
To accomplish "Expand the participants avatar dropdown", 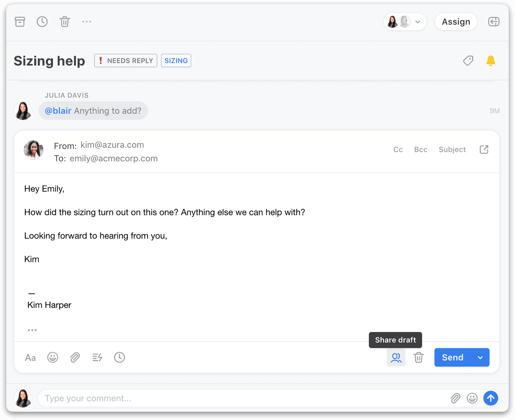I will coord(405,22).
